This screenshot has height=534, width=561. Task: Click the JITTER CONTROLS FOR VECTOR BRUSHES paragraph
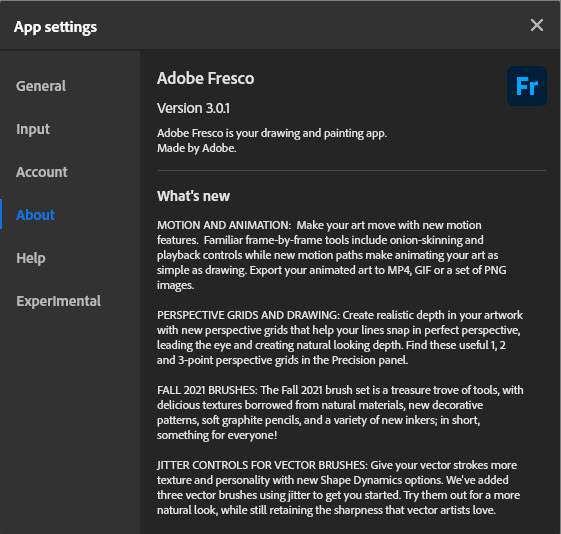pos(338,488)
